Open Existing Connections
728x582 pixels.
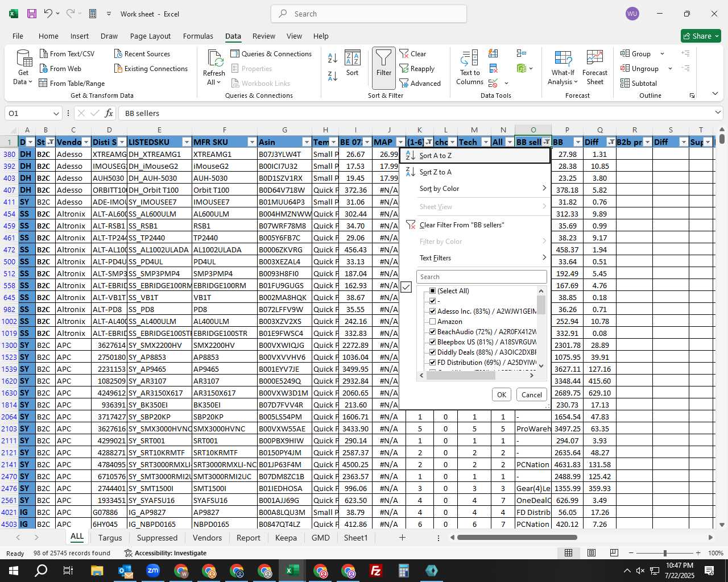coord(151,68)
